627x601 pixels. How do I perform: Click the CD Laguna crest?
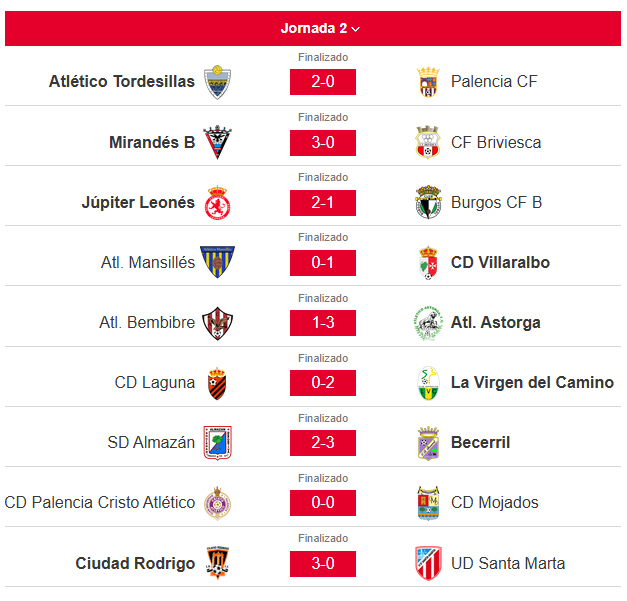[x=217, y=383]
